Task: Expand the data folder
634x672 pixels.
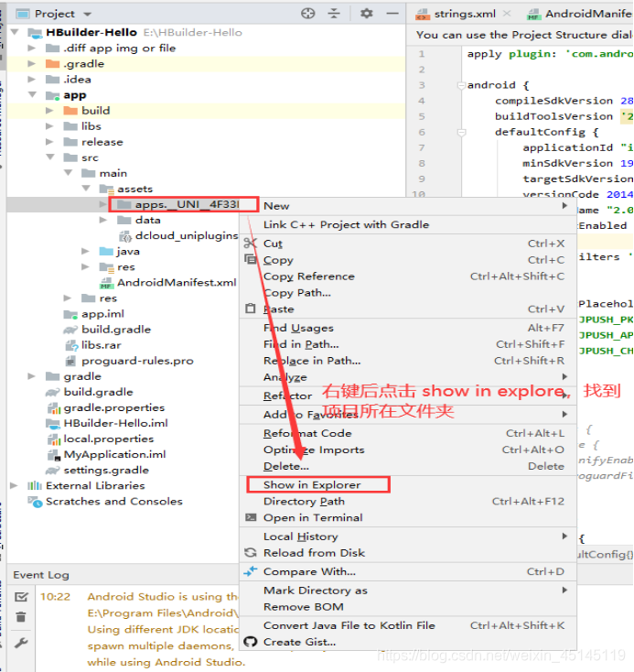Action: coord(102,220)
